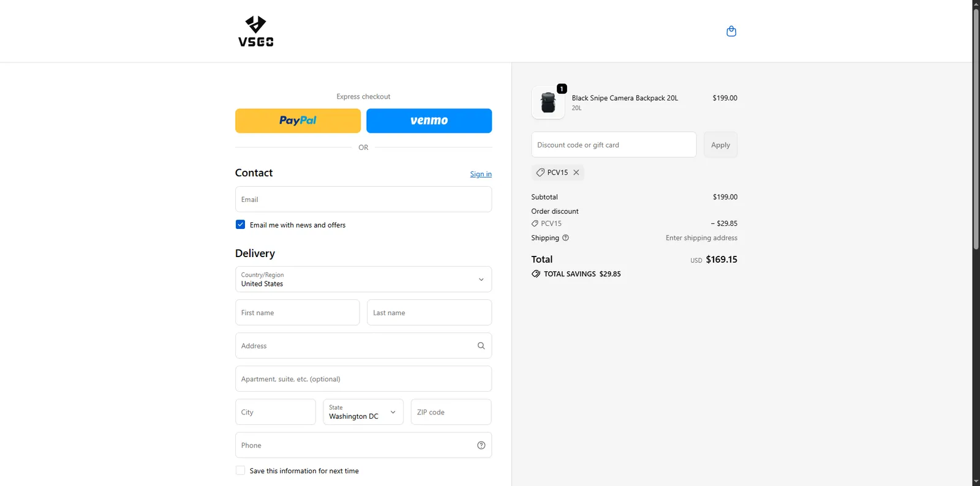
Task: Open the shopping bag cart icon
Action: (x=731, y=31)
